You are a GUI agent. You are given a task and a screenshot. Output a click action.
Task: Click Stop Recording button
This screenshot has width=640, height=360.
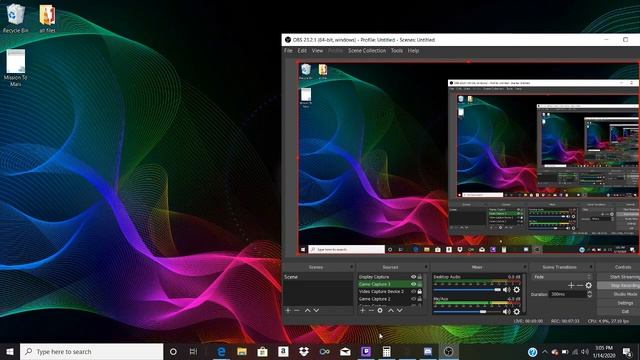pos(619,286)
